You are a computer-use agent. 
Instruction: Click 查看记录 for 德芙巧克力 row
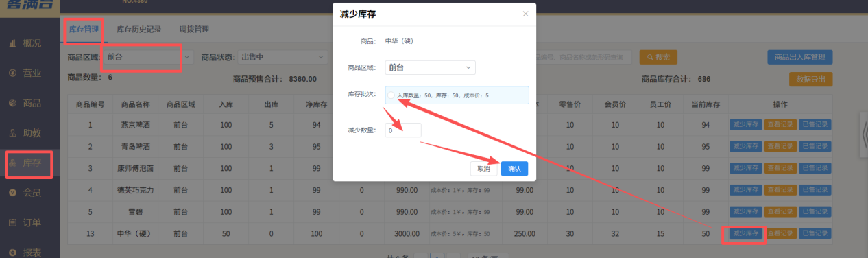pyautogui.click(x=780, y=190)
